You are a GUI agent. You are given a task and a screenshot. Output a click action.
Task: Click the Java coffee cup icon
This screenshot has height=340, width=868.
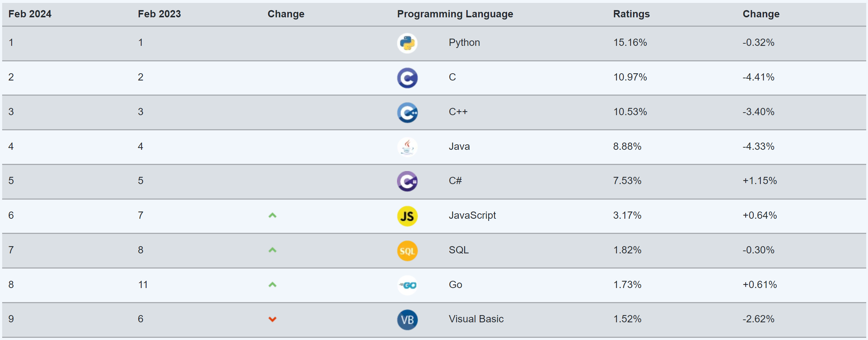pos(407,147)
